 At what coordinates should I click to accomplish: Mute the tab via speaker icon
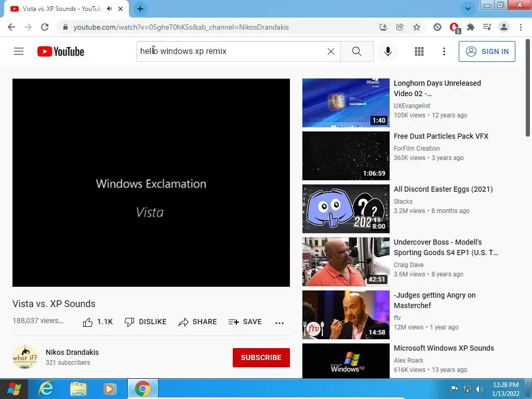pos(109,9)
